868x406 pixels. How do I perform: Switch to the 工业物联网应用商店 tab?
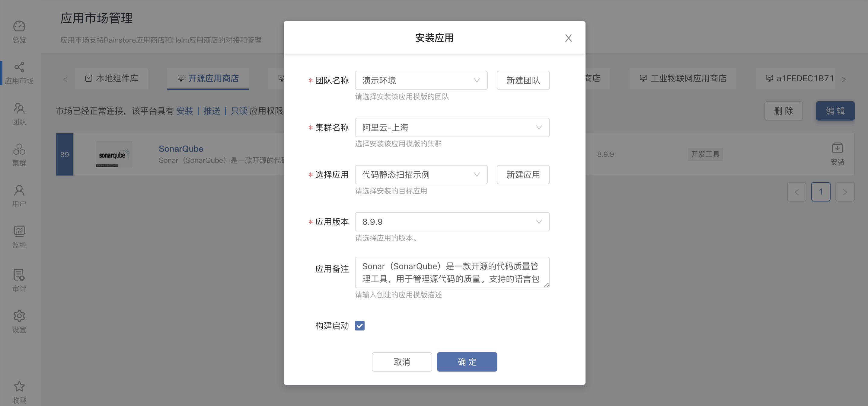click(683, 78)
